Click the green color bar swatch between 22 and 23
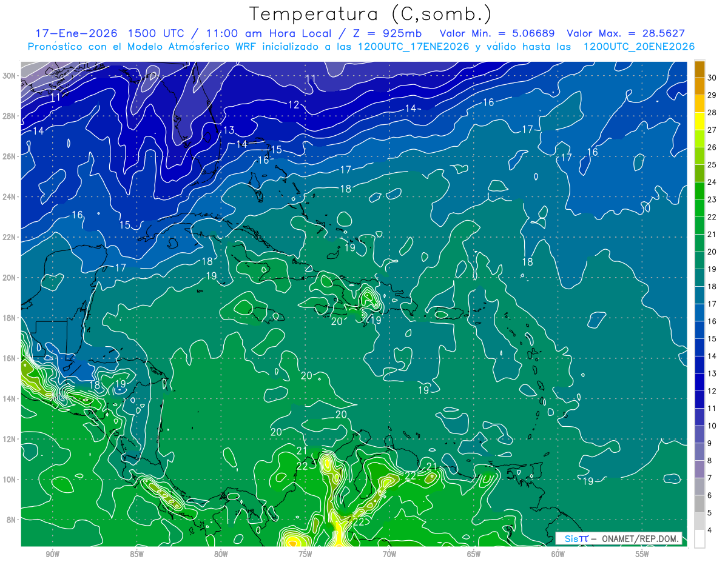Screen dimensions: 728x562 point(699,209)
